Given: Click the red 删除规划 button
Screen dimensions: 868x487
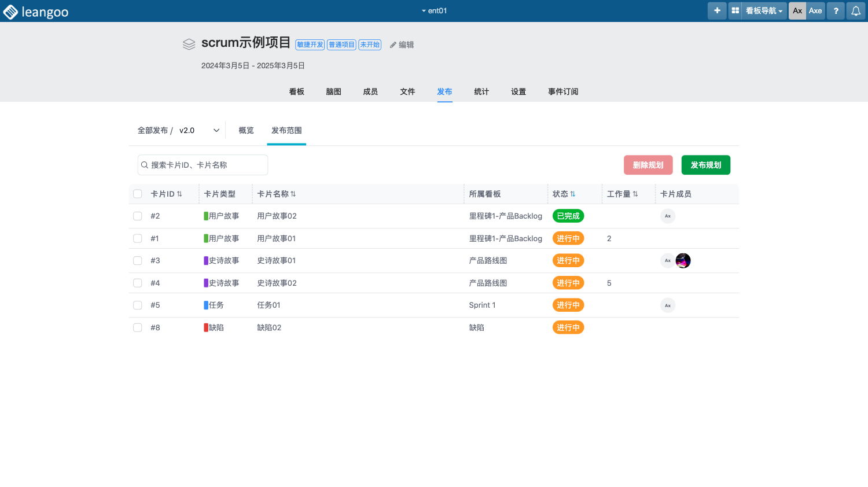Looking at the screenshot, I should pyautogui.click(x=648, y=165).
